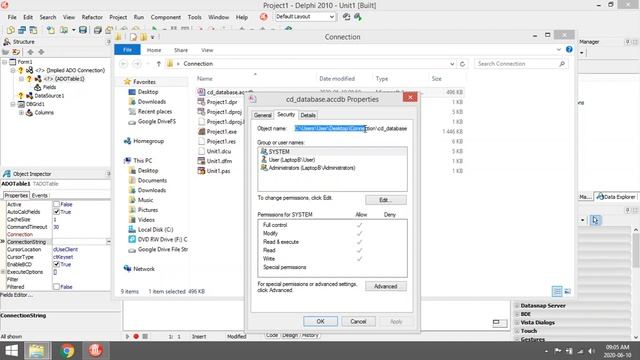640x360 pixels.
Task: Switch to the Events tab in Object Inspector
Action: [x=40, y=196]
